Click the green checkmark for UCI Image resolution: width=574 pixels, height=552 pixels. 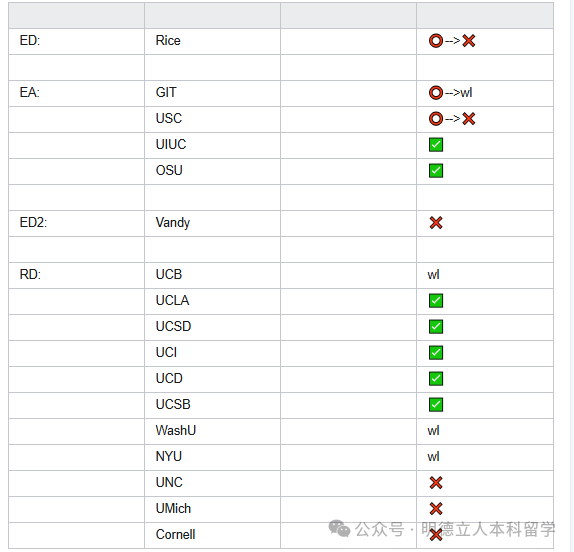tap(436, 353)
